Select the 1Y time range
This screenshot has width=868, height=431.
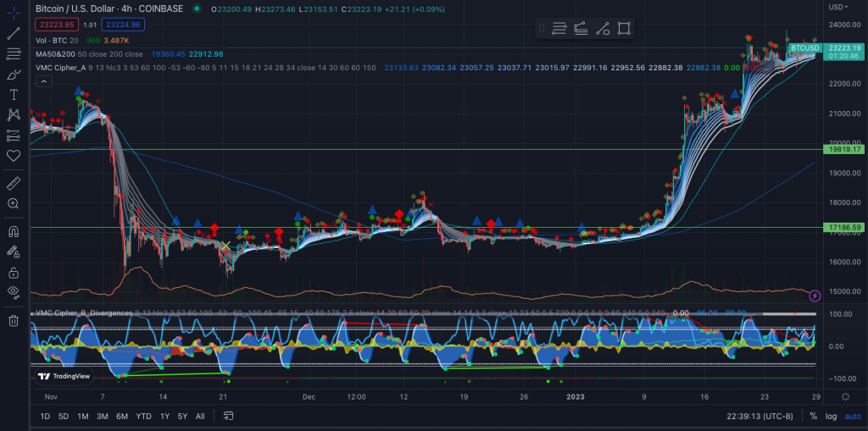164,416
